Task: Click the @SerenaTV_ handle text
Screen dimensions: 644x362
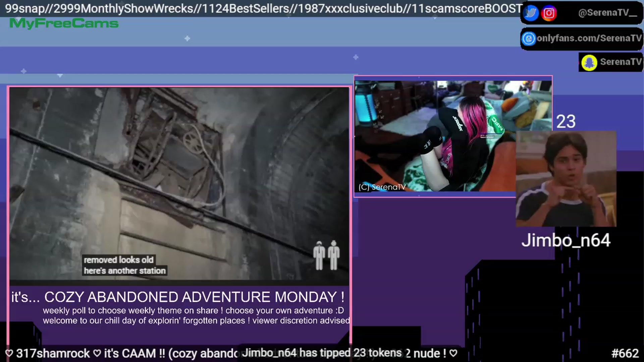Action: point(607,13)
